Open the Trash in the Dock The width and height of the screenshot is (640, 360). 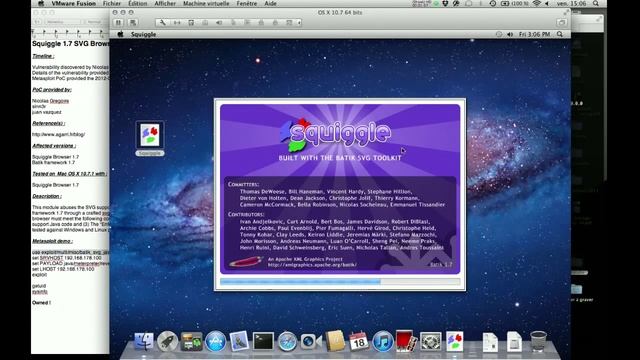tap(538, 341)
